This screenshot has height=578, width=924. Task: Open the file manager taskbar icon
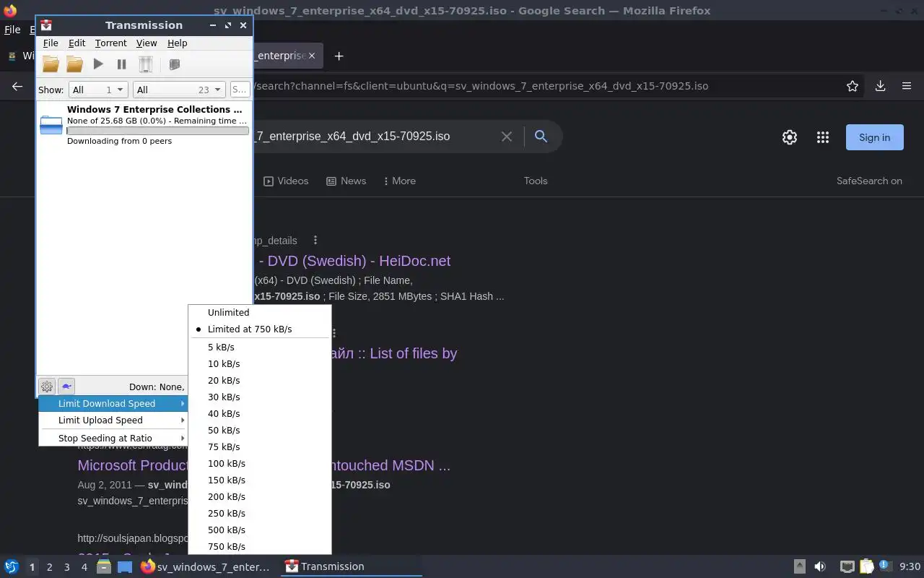(103, 566)
